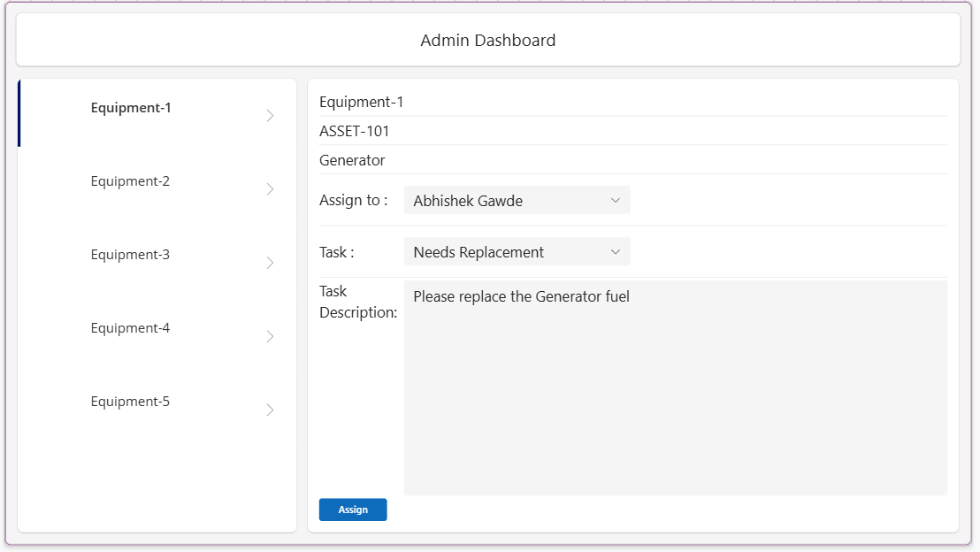Select Equipment-4 from the sidebar list
This screenshot has height=552, width=980.
click(130, 327)
